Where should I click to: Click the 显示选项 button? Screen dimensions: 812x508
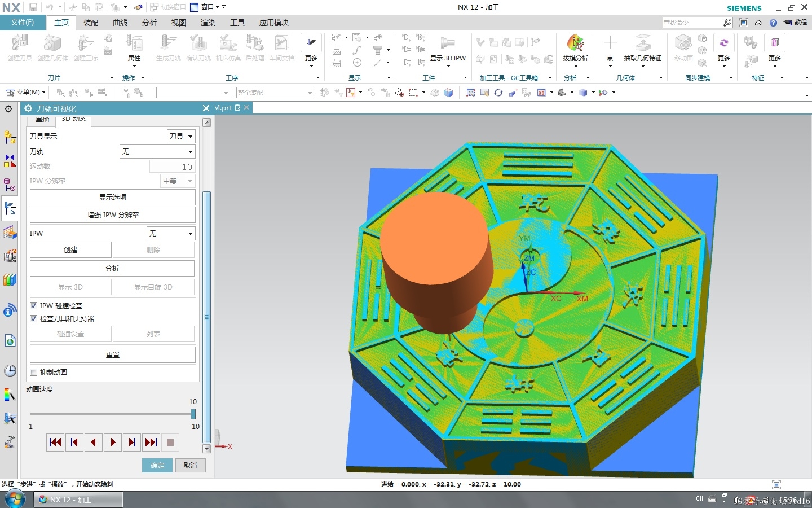coord(113,197)
